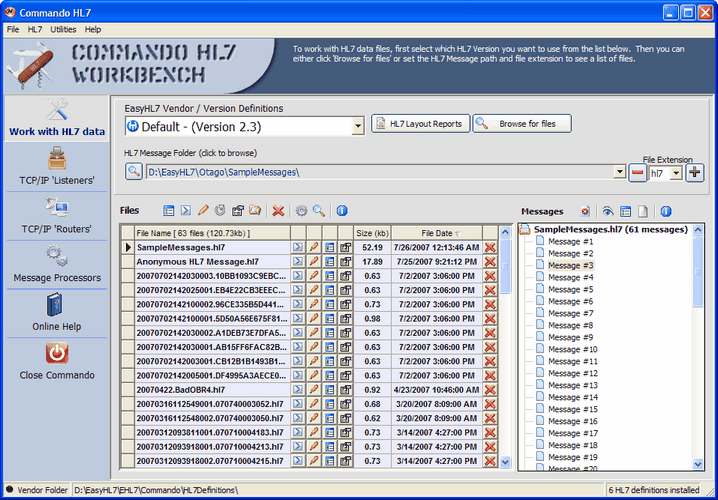Screen dimensions: 718x500
Task: Click blue info icon in Messages toolbar
Action: tap(666, 211)
